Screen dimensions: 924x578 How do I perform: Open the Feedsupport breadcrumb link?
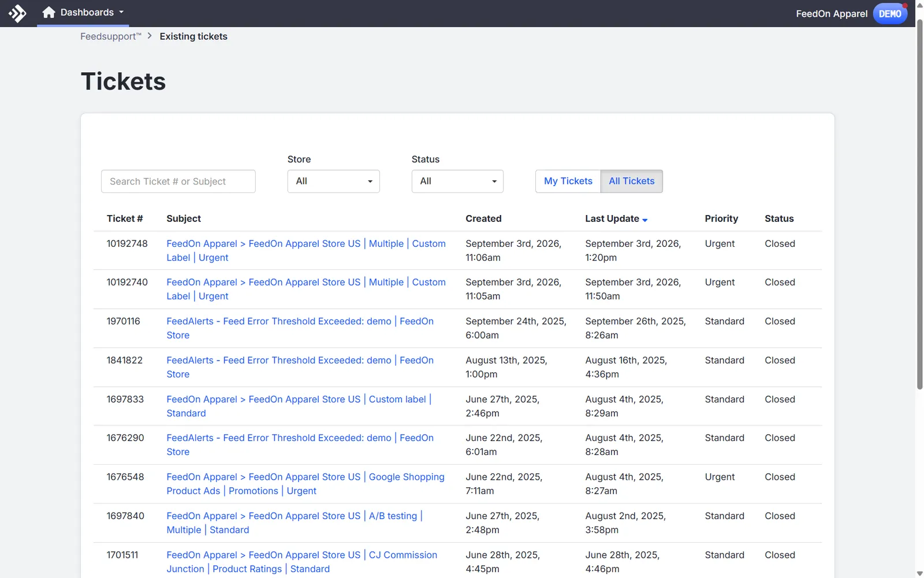[x=111, y=36]
